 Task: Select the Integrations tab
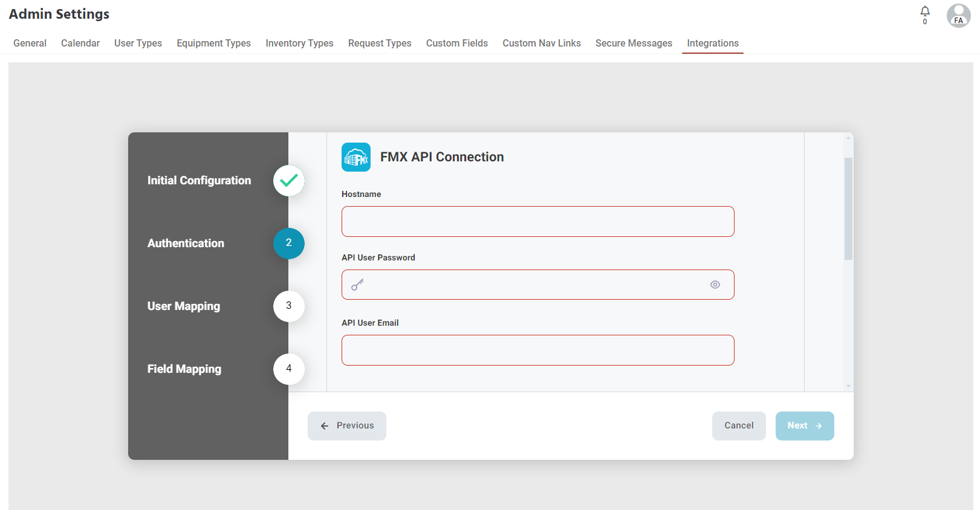point(713,43)
